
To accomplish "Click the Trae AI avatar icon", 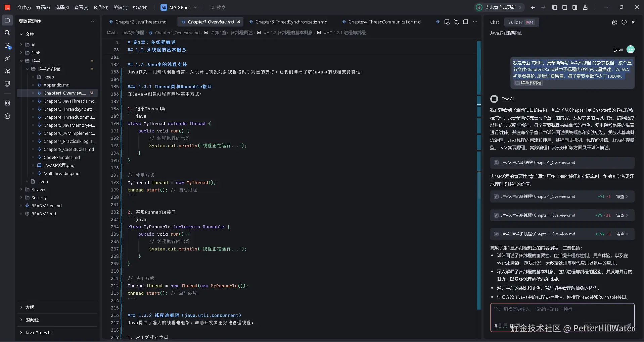I will pyautogui.click(x=494, y=99).
